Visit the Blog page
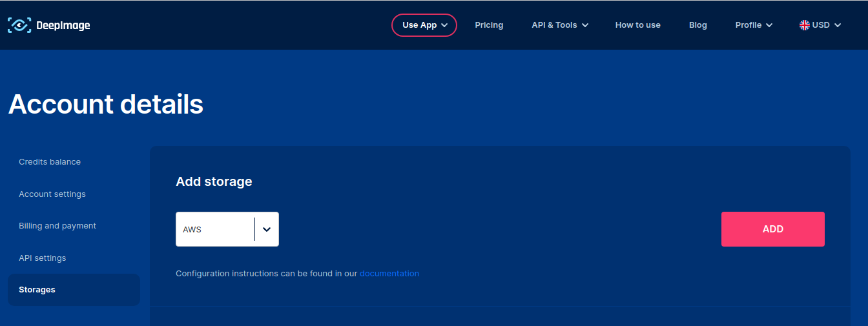The image size is (868, 326). [697, 25]
